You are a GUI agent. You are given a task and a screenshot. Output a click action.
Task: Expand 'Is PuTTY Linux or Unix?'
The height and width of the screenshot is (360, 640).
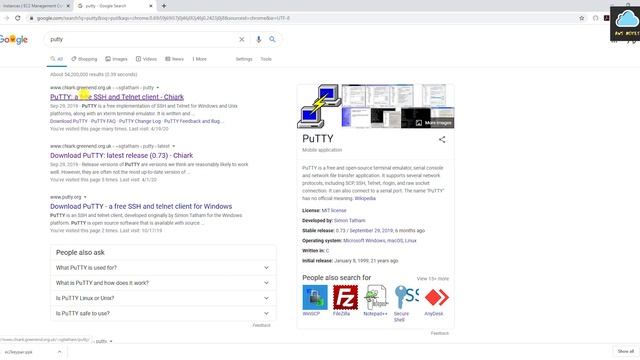[163, 298]
